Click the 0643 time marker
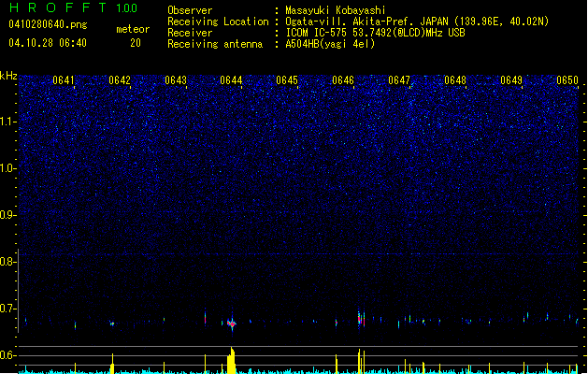588x374 pixels. (176, 80)
